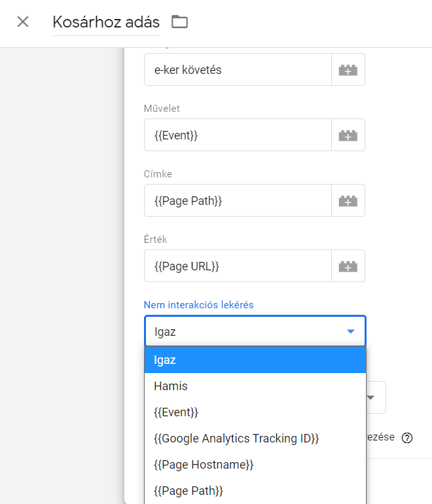432x504 pixels.
Task: Insert variable for Művelet field
Action: pyautogui.click(x=348, y=135)
